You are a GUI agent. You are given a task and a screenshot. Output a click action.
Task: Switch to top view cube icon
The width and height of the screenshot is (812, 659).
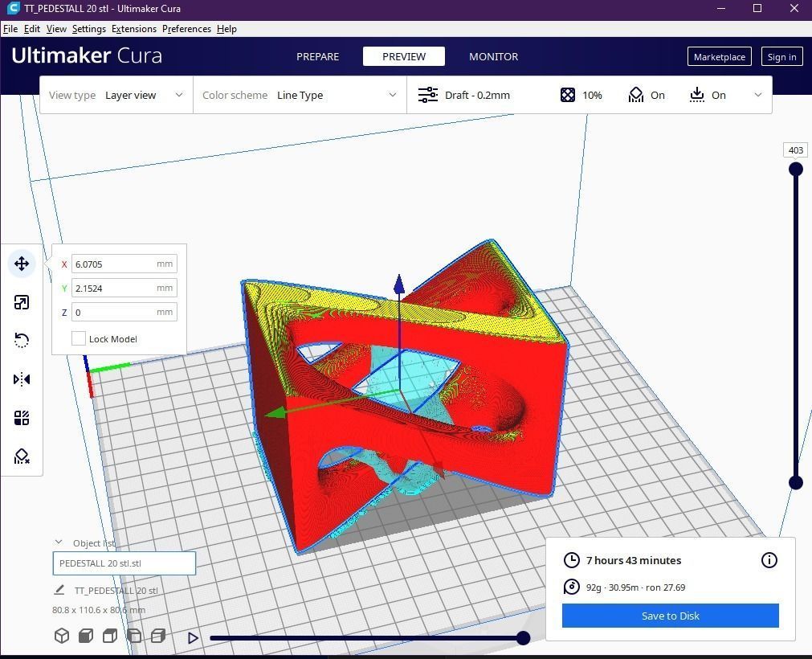coord(110,636)
